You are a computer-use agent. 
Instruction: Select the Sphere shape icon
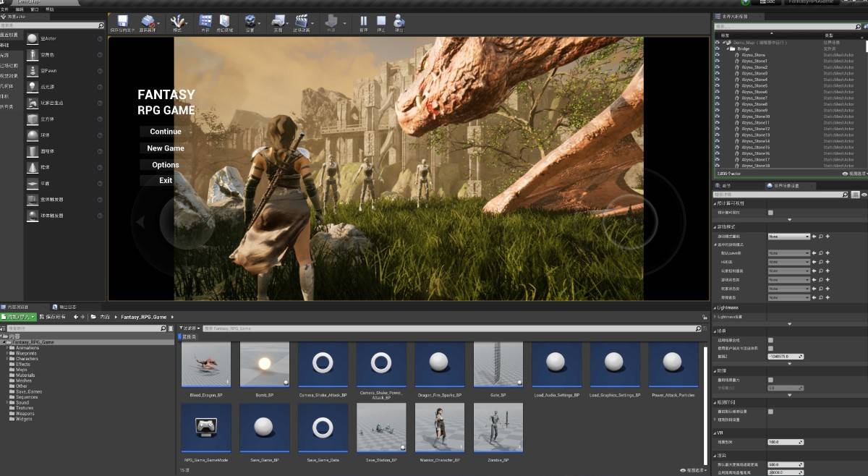click(33, 135)
